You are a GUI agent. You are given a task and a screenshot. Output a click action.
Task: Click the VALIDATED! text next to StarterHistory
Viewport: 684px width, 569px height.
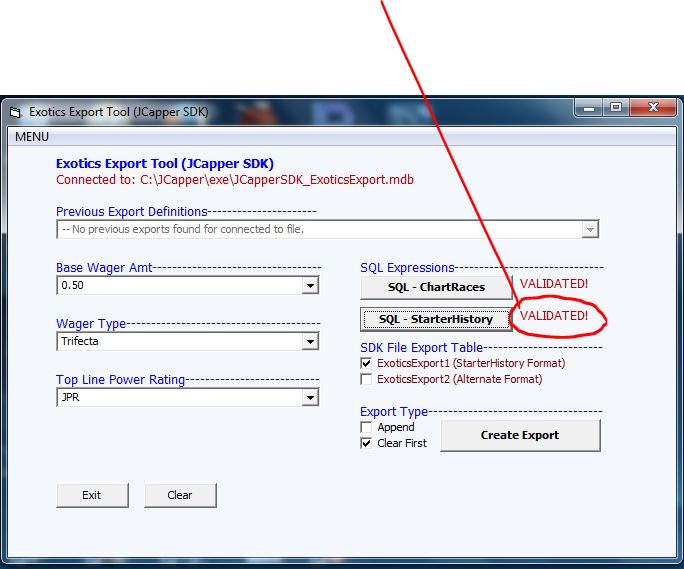pos(554,315)
